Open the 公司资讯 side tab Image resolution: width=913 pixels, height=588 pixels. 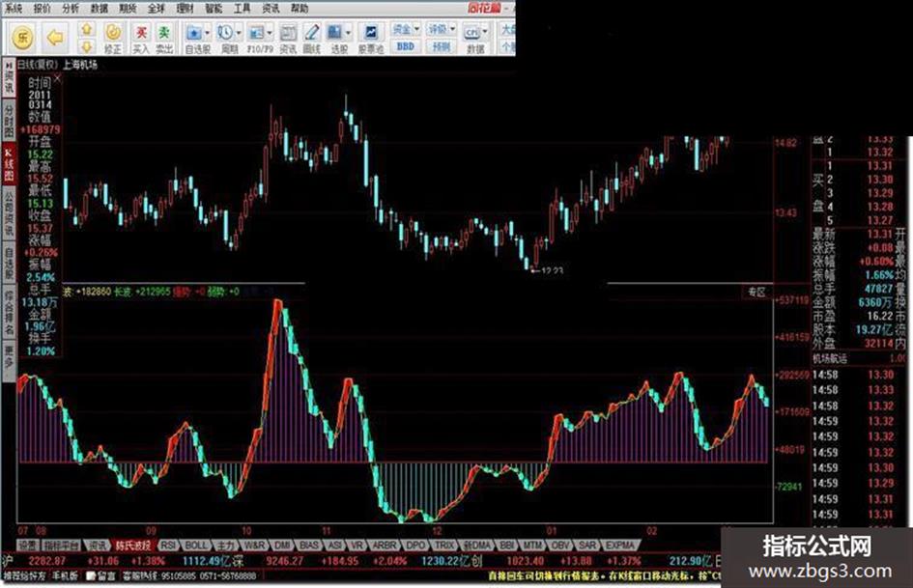click(x=9, y=213)
